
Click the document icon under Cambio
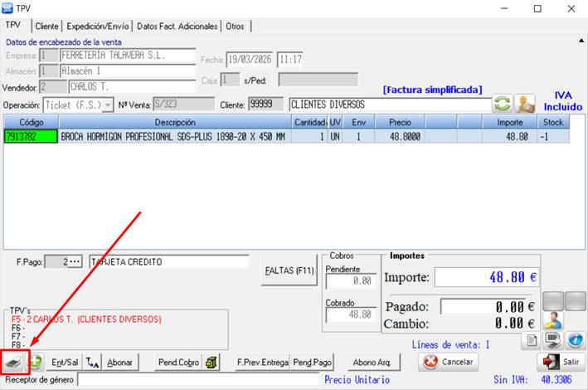[x=533, y=339]
